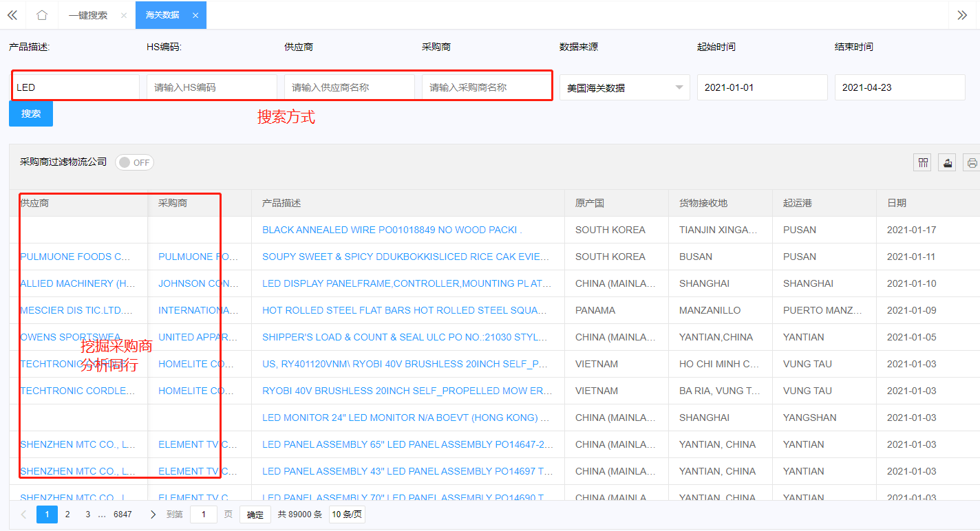
Task: Click TIANJIN XINGA... receiving place cell
Action: [719, 230]
